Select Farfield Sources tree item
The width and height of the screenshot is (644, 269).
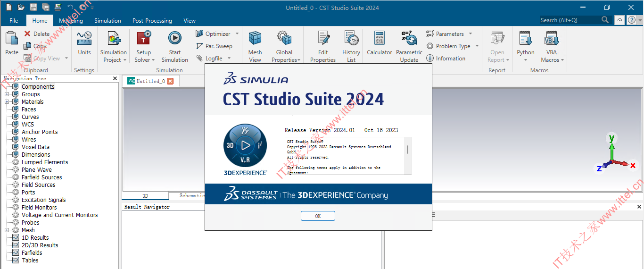(41, 177)
